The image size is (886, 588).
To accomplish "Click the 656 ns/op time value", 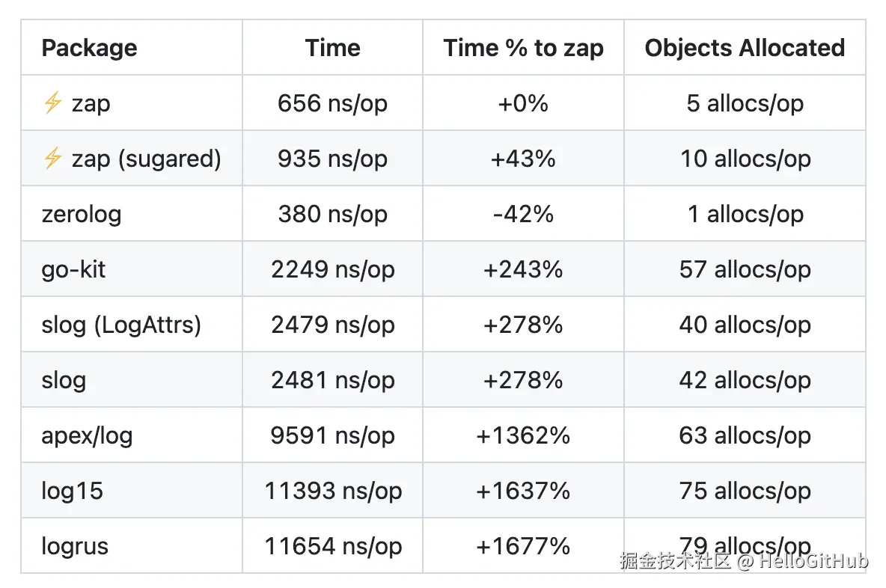I will 332,103.
